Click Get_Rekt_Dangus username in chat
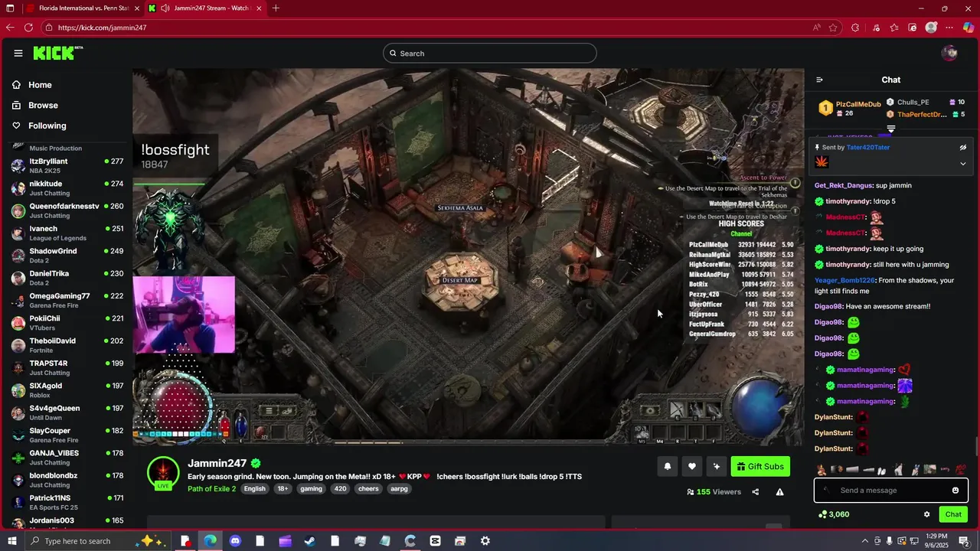Image resolution: width=980 pixels, height=551 pixels. (842, 185)
